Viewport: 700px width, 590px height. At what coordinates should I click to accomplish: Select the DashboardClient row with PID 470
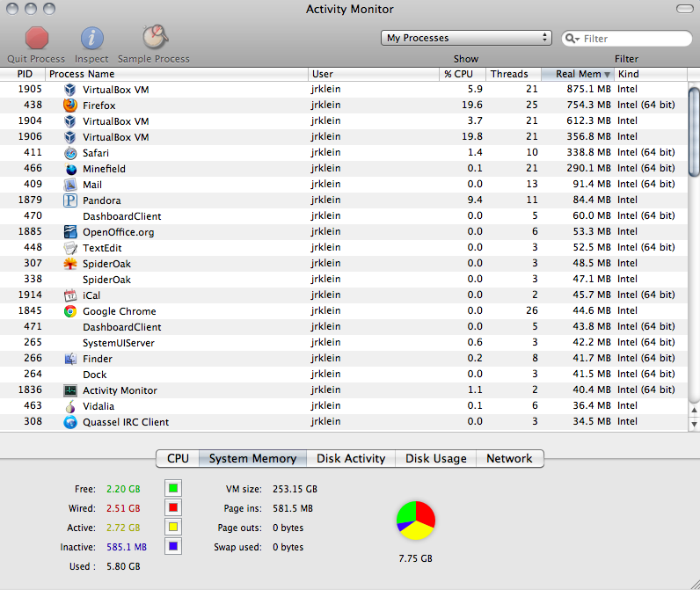[344, 216]
